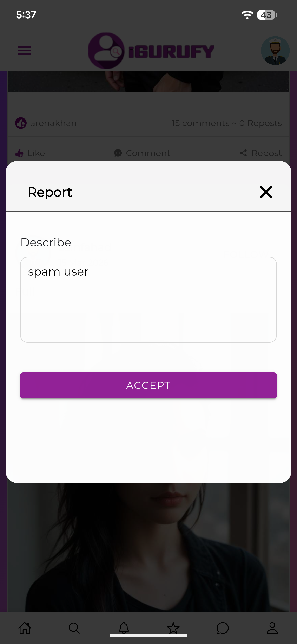Focus the Describe text field
The image size is (297, 644).
(x=148, y=300)
